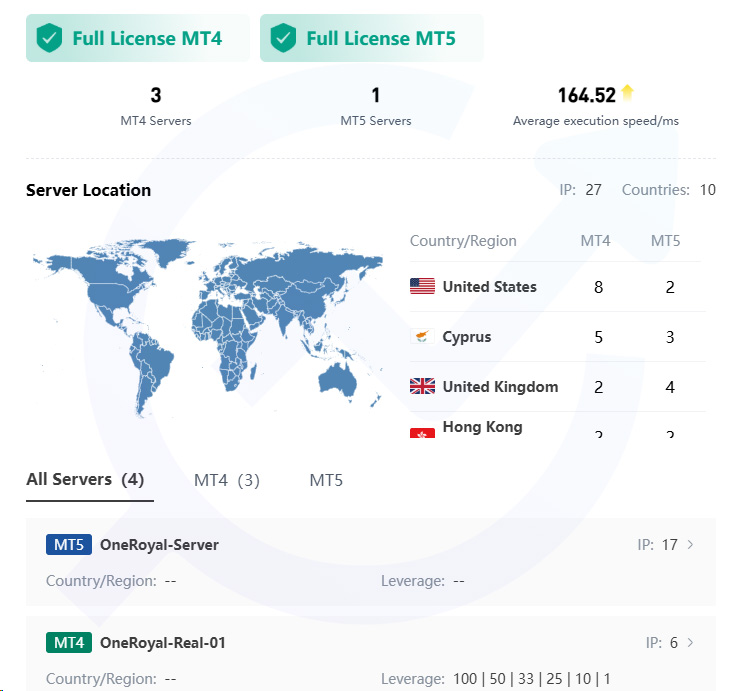Switch to the MT5 servers tab
736x691 pixels.
pyautogui.click(x=326, y=480)
